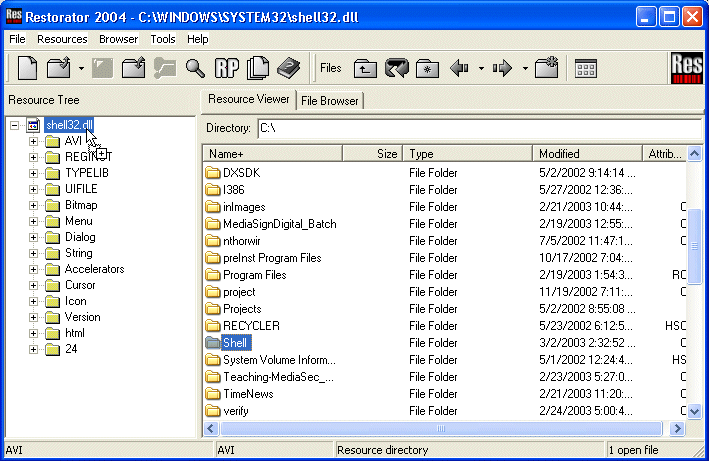Open the Tools menu

163,39
